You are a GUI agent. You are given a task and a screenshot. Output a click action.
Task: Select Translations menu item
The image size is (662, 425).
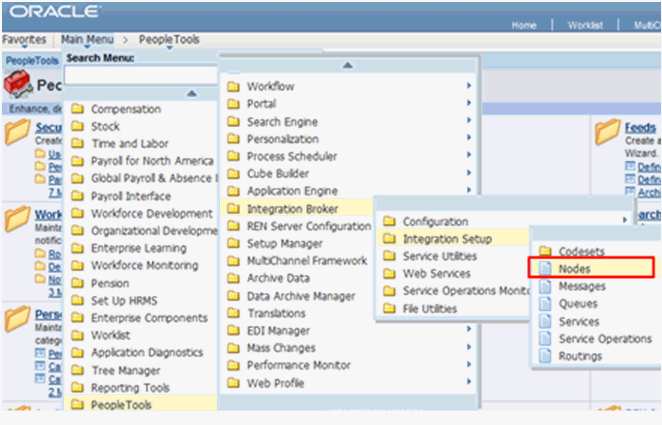[276, 313]
